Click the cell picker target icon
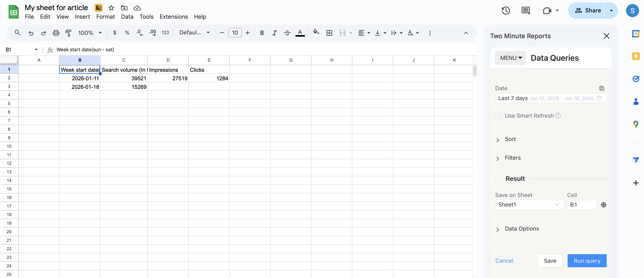 (x=604, y=205)
